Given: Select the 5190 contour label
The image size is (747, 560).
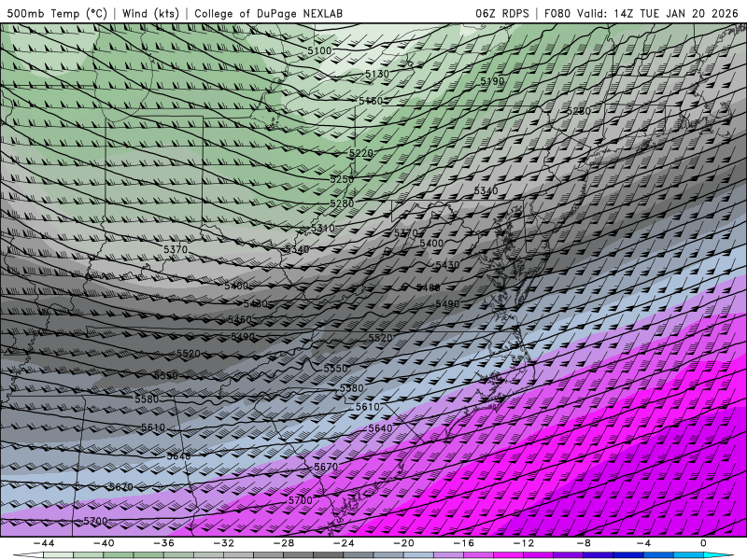Looking at the screenshot, I should 492,81.
